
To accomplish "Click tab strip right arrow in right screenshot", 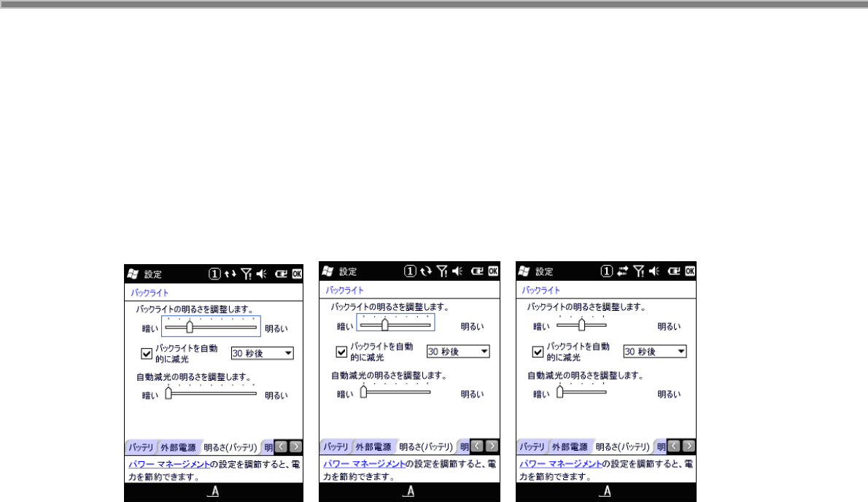I will pyautogui.click(x=688, y=446).
